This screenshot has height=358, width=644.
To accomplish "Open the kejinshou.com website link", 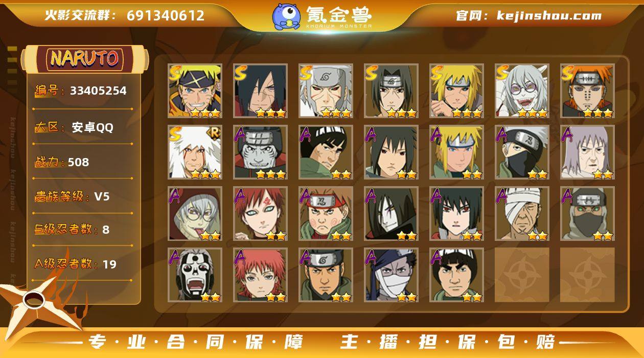I will [548, 16].
